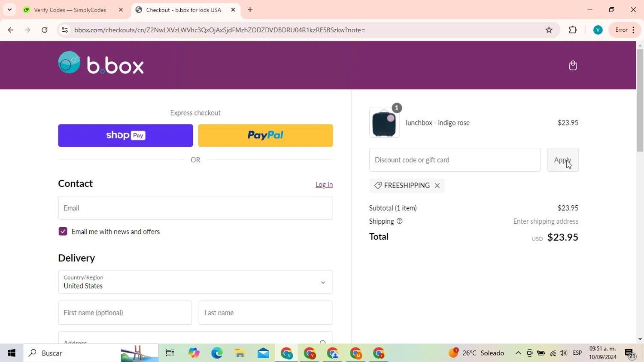This screenshot has height=362, width=644.
Task: Launch Copilot from taskbar
Action: [194, 353]
